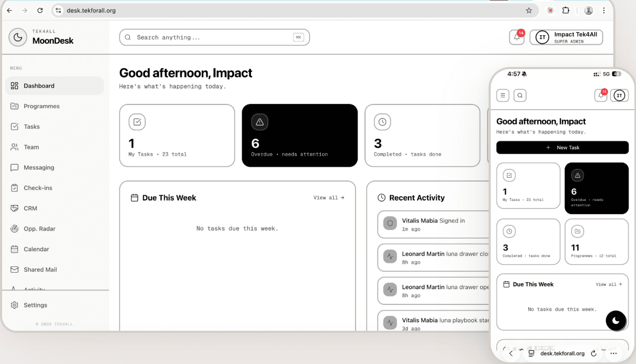The height and width of the screenshot is (364, 636).
Task: Expand the mobile hamburger menu
Action: pyautogui.click(x=502, y=95)
